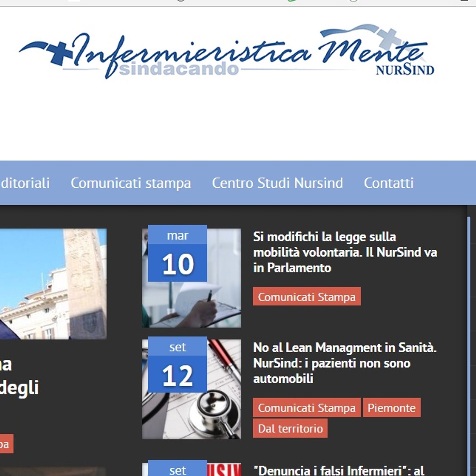This screenshot has width=476, height=476.
Task: Open article 'Denuncia i falsi Infermieri'
Action: 339,470
